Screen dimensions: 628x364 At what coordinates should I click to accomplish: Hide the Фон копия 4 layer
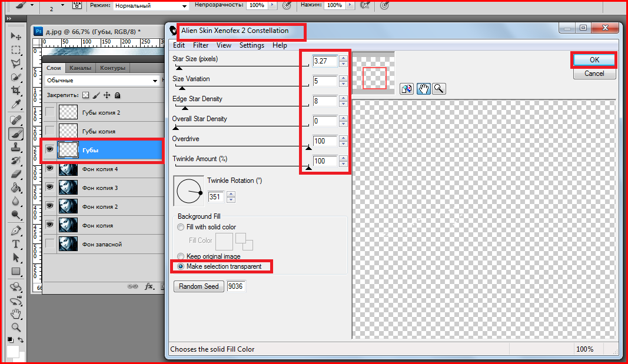[49, 168]
